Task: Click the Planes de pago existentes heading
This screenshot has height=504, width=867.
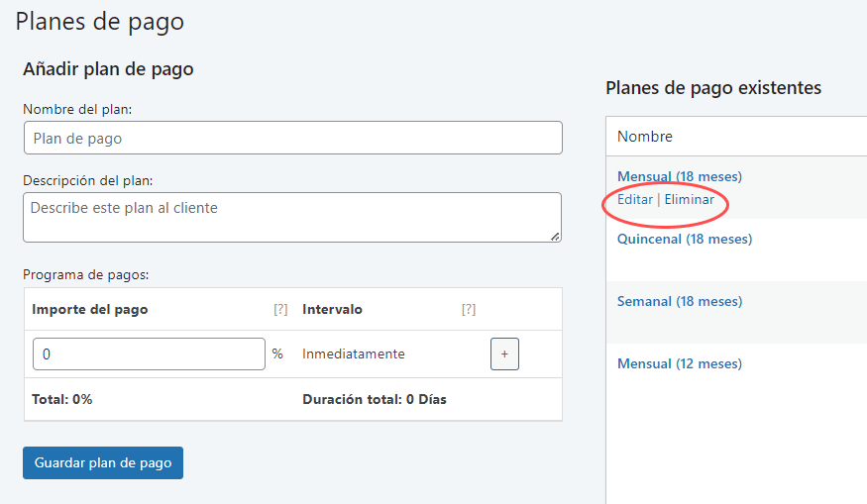Action: (x=713, y=88)
